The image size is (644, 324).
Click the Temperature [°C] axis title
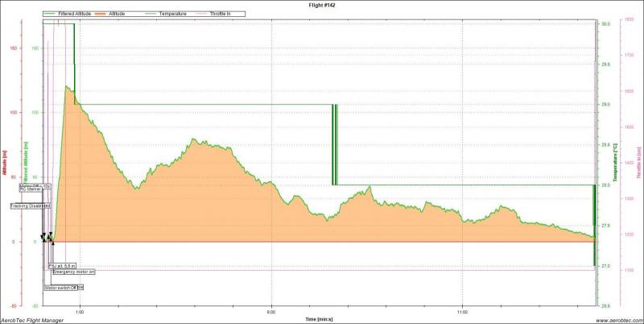[615, 162]
